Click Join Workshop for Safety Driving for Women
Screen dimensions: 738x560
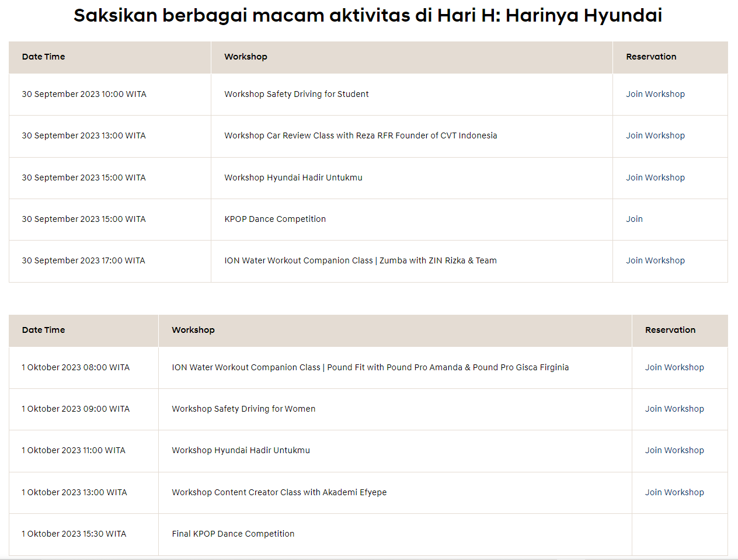pos(674,409)
